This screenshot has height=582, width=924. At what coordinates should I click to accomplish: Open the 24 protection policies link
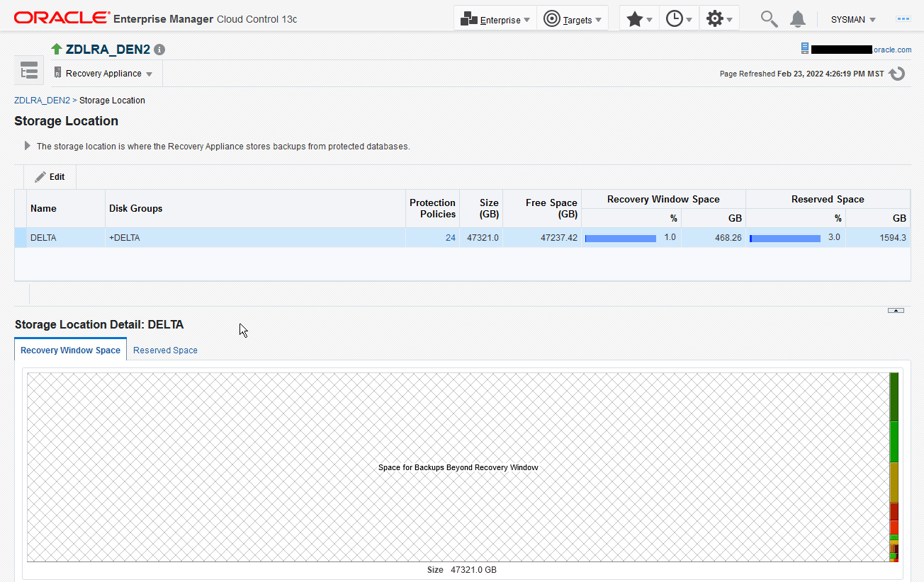coord(451,238)
